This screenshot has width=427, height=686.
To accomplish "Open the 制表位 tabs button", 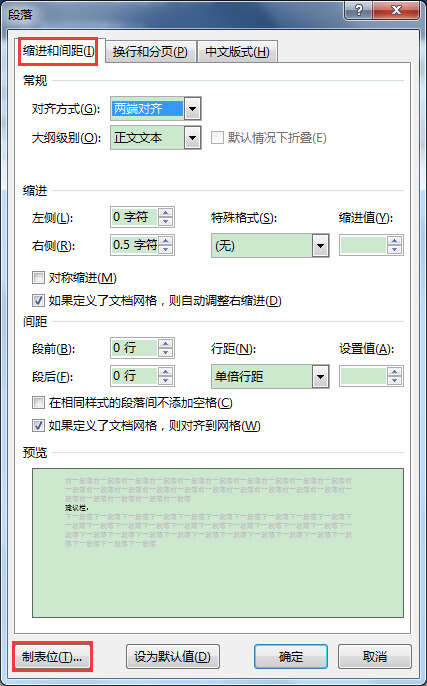I will click(x=52, y=657).
